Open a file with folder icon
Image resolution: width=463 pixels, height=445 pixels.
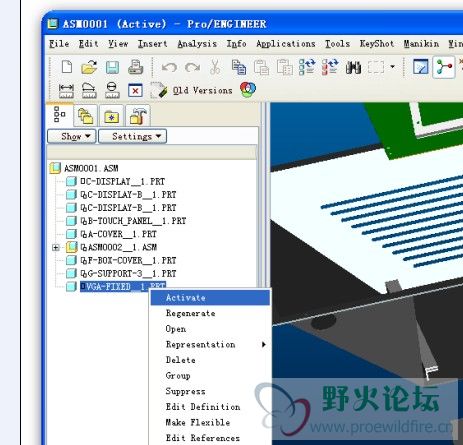(89, 67)
